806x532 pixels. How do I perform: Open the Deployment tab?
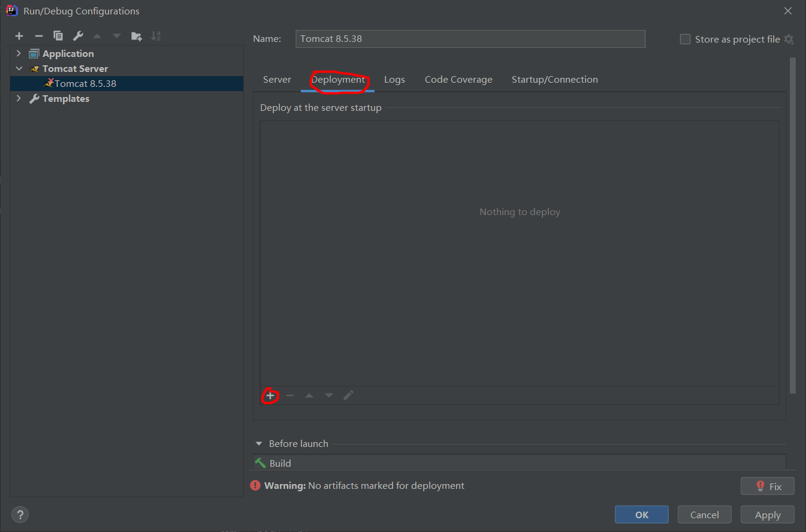[x=338, y=79]
